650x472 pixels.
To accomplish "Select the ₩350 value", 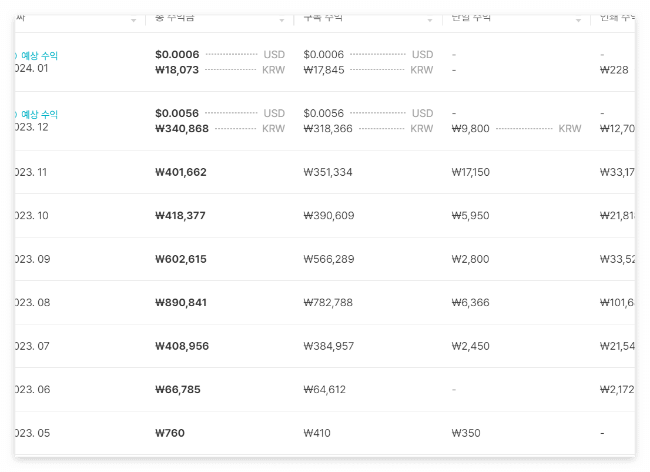I will (466, 433).
